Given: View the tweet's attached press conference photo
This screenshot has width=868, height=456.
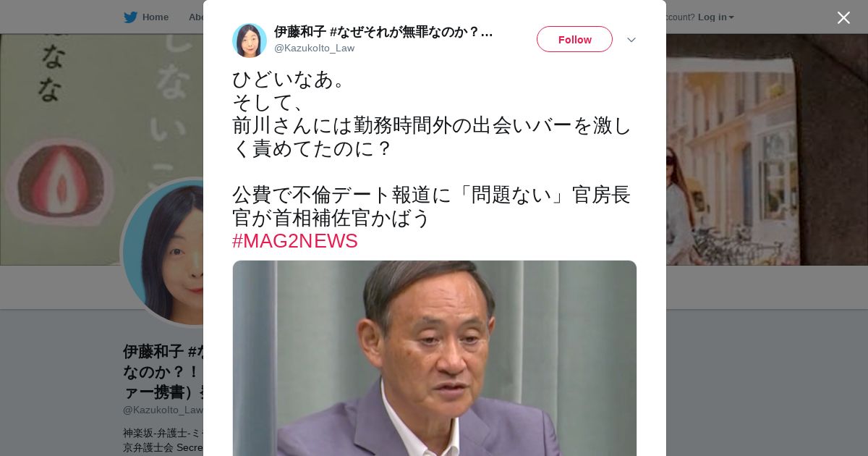Looking at the screenshot, I should pos(435,358).
